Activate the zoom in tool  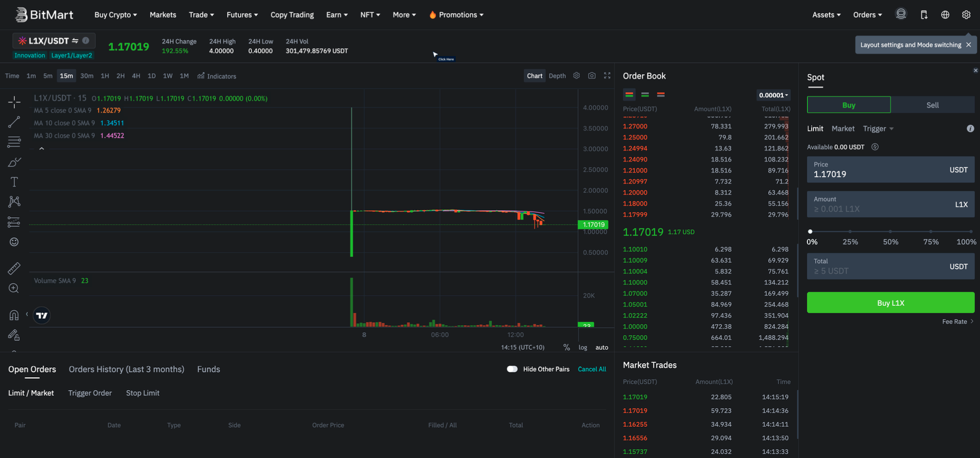tap(14, 288)
